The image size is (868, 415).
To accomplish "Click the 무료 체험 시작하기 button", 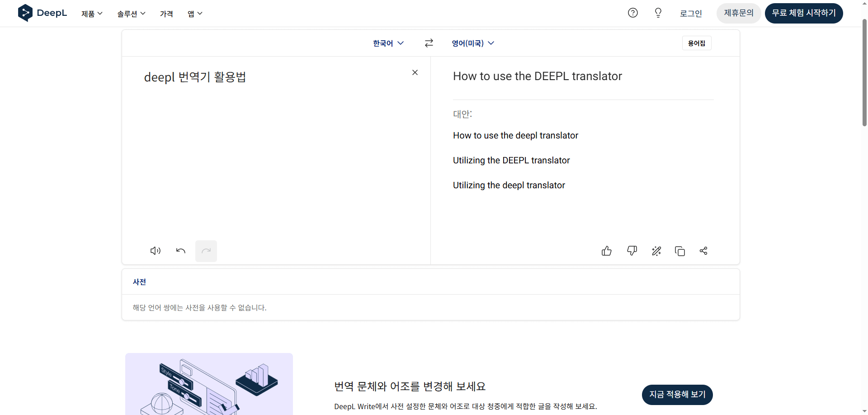I will coord(804,13).
